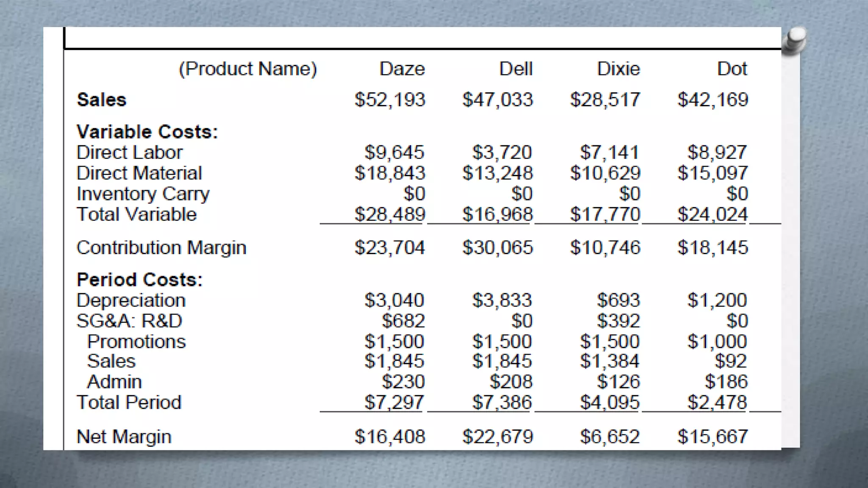This screenshot has height=488, width=868.
Task: Click the Total Period row label
Action: [129, 402]
